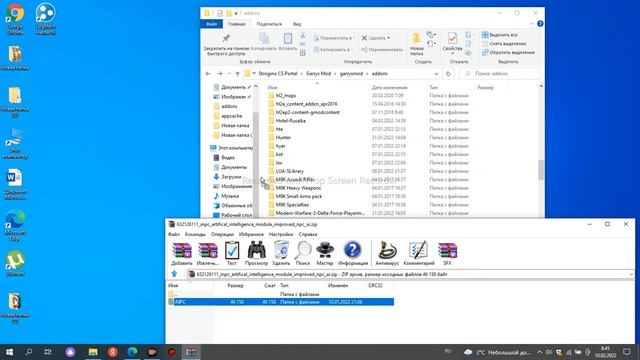Image resolution: width=640 pixels, height=360 pixels.
Task: Open File Explorer from taskbar
Action: 93,352
